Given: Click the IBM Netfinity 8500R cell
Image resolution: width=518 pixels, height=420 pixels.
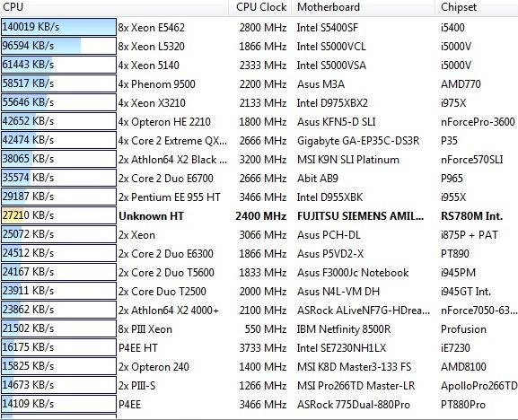Looking at the screenshot, I should tap(344, 328).
